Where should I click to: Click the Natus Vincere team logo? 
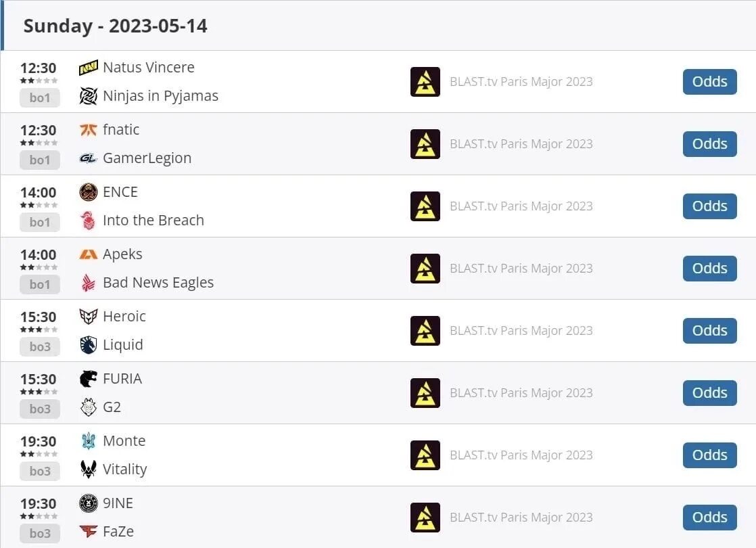[88, 68]
